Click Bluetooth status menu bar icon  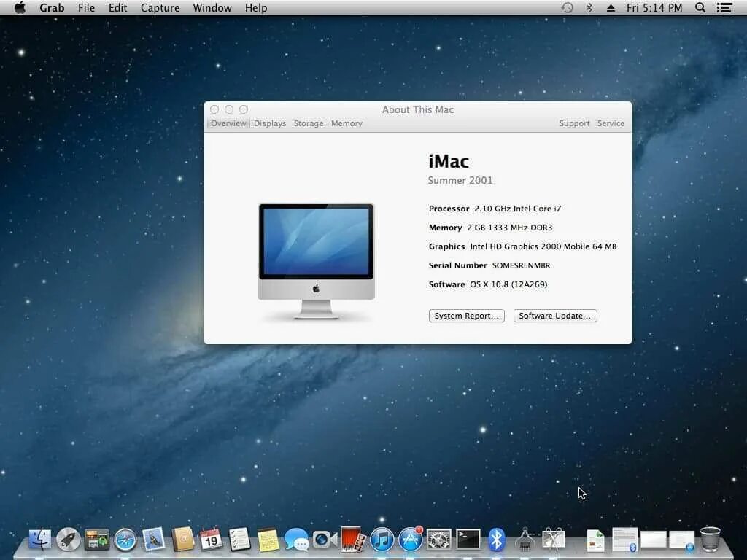tap(589, 7)
